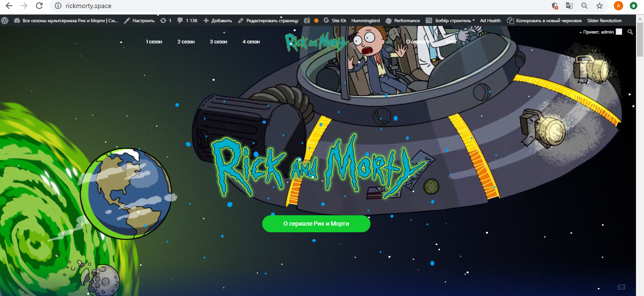
Task: Click Ad Health in admin bar
Action: 490,20
